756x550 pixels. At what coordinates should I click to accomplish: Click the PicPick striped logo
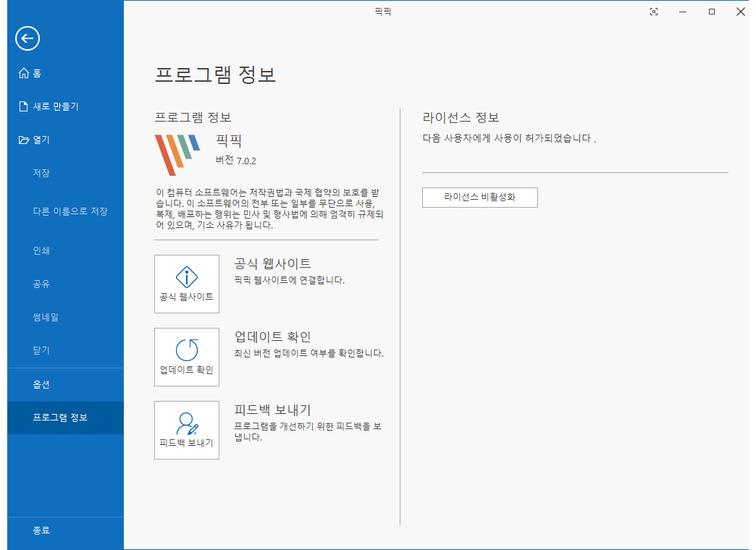click(177, 155)
